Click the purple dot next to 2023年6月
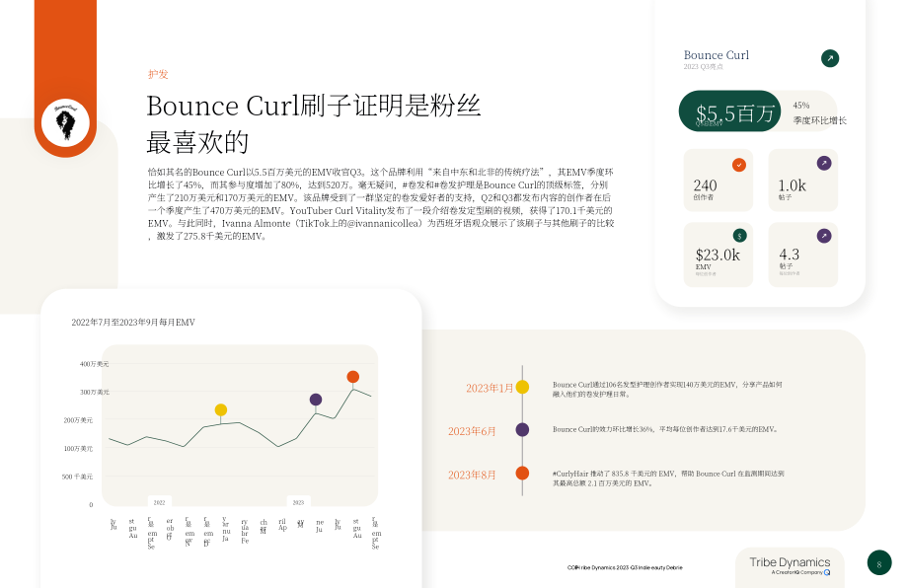The width and height of the screenshot is (908, 588). coord(522,429)
